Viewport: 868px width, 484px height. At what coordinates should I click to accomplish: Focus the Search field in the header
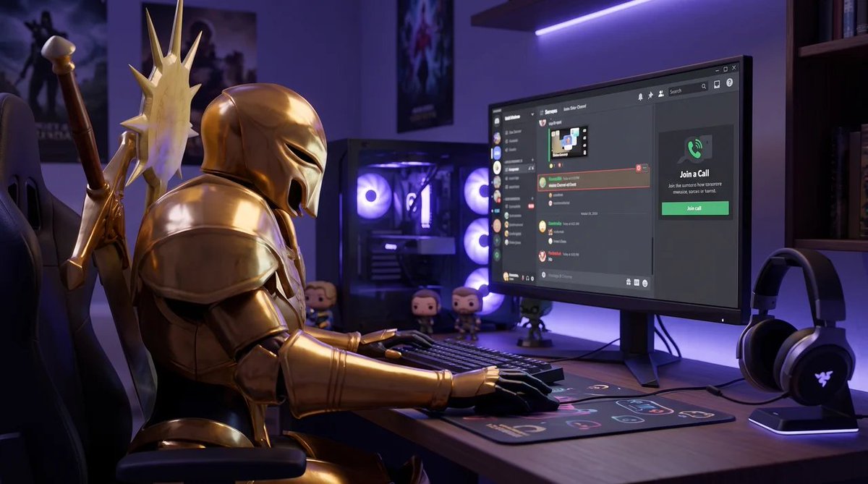pyautogui.click(x=688, y=89)
